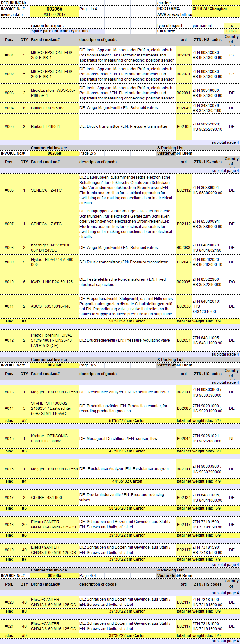This screenshot has height=644, width=240.
Task: Select 'ZTN 90261021' HS-code cell
Action: (208, 439)
